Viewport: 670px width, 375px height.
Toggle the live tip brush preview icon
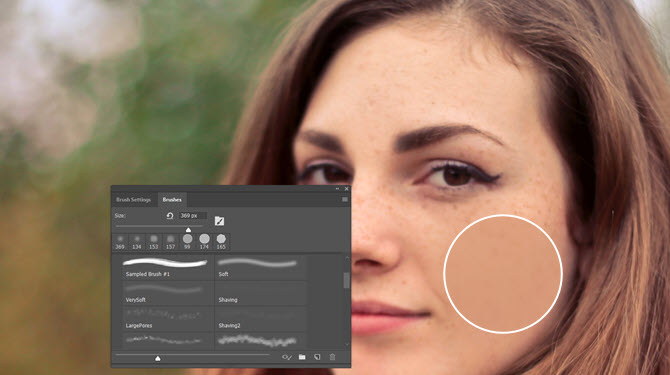click(x=287, y=357)
